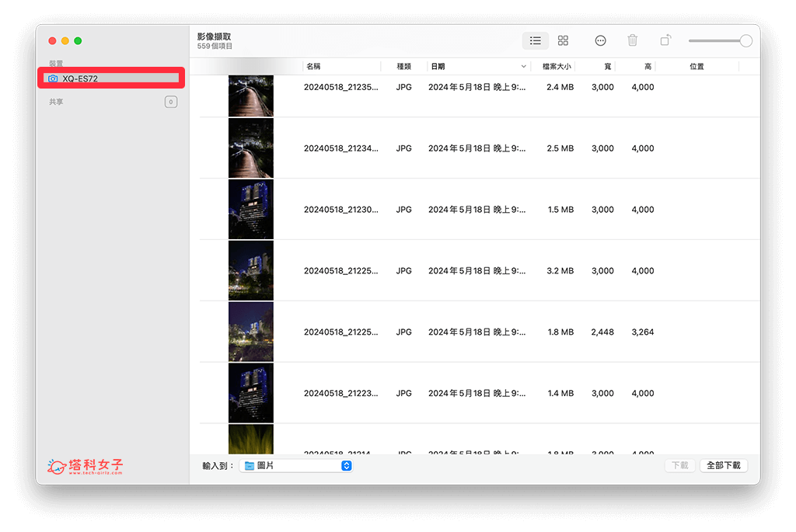Click the 共享 section label in sidebar
This screenshot has height=532, width=796.
pos(56,102)
